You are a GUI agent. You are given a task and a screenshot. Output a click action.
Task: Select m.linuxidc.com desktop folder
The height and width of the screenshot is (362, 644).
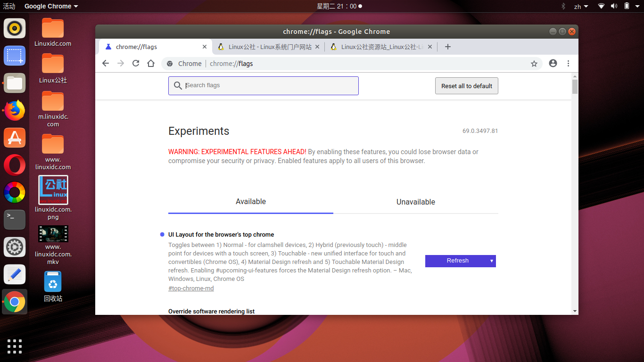click(x=53, y=109)
